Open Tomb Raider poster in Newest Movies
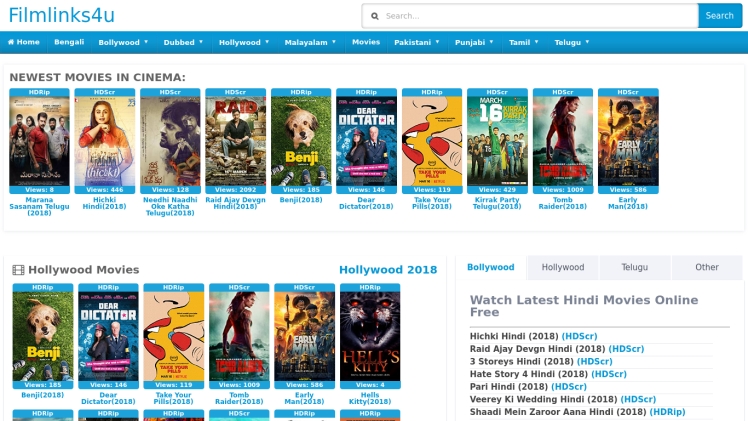748x421 pixels. point(563,141)
